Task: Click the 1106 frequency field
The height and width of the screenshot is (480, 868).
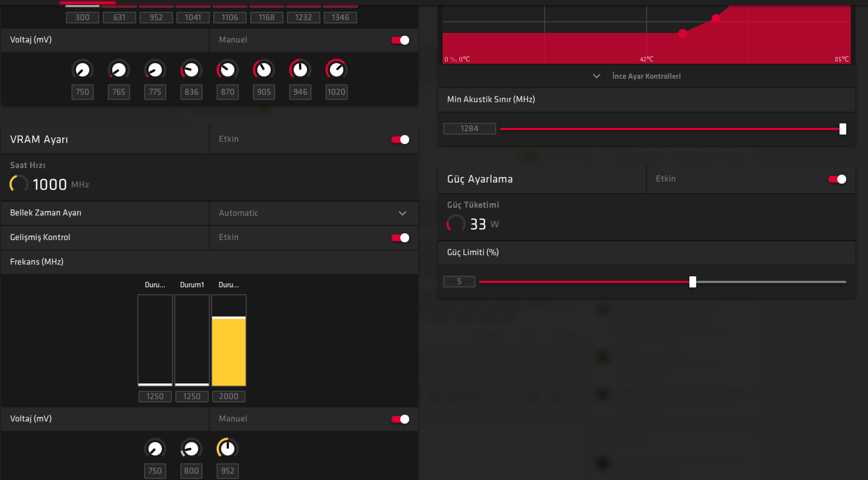Action: [230, 17]
